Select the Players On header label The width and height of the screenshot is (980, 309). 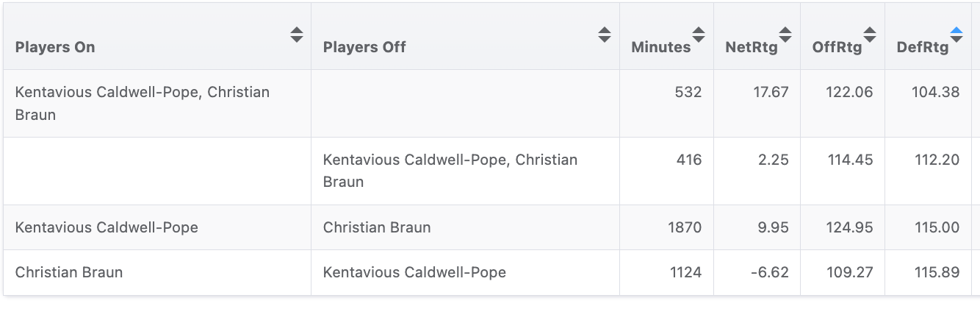point(55,47)
